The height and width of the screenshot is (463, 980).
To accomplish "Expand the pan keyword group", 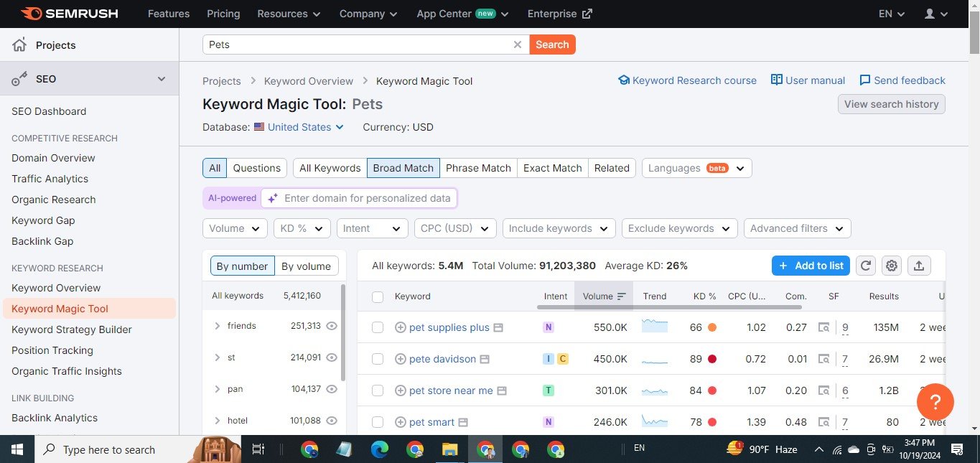I will pos(217,389).
